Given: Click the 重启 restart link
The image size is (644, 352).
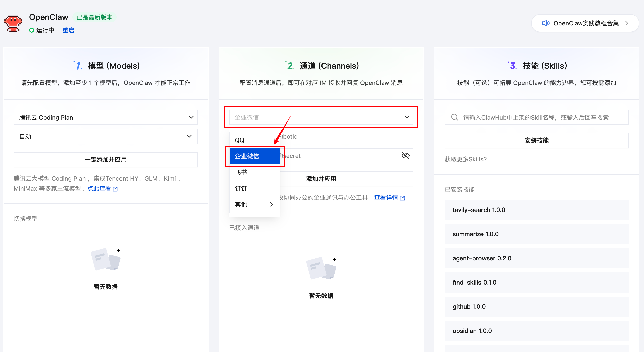Looking at the screenshot, I should tap(68, 30).
